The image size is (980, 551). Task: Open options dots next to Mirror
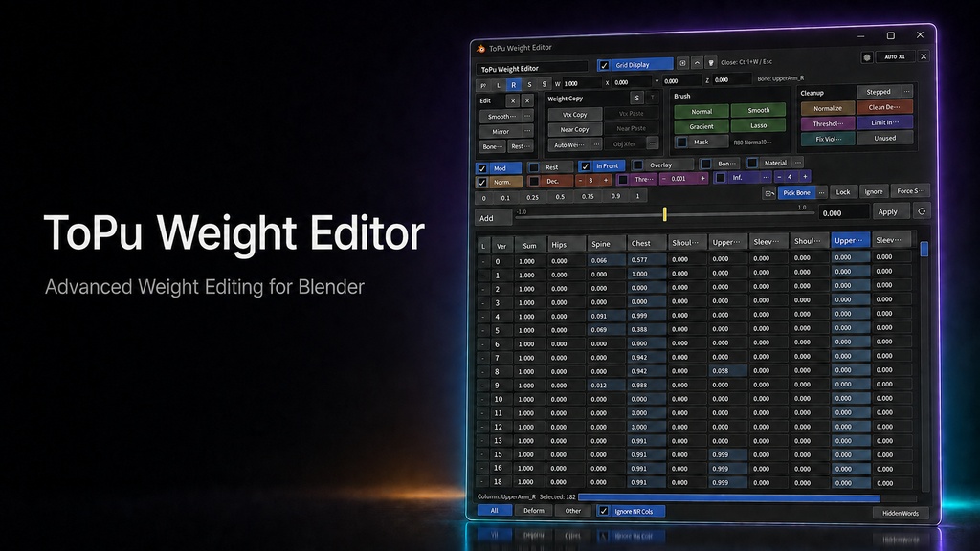[527, 130]
